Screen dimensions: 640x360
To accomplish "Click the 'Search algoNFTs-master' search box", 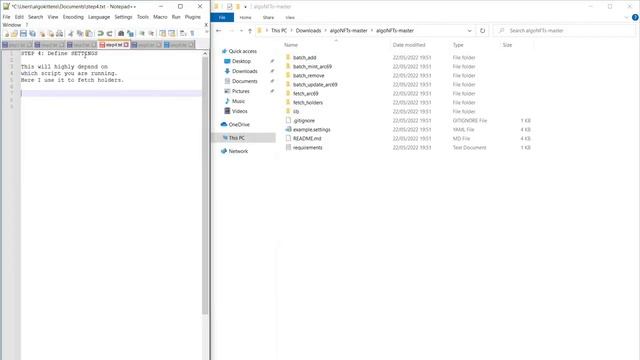I will (x=565, y=31).
